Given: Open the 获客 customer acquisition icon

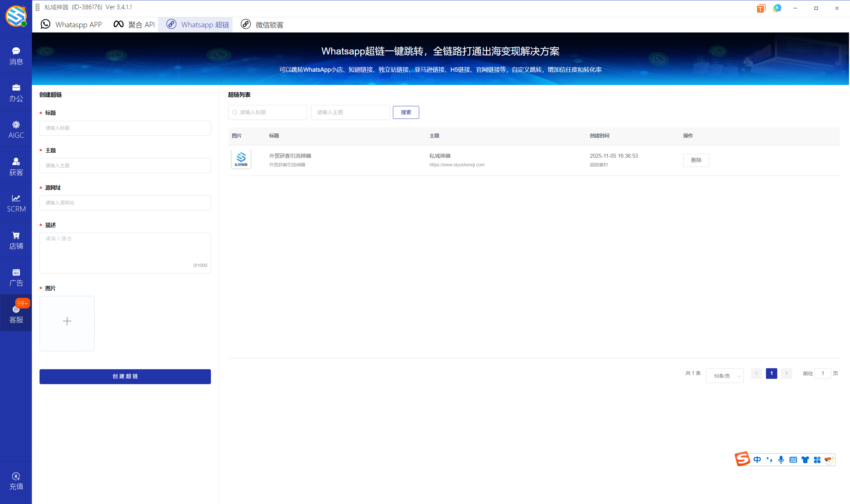Looking at the screenshot, I should pyautogui.click(x=16, y=166).
